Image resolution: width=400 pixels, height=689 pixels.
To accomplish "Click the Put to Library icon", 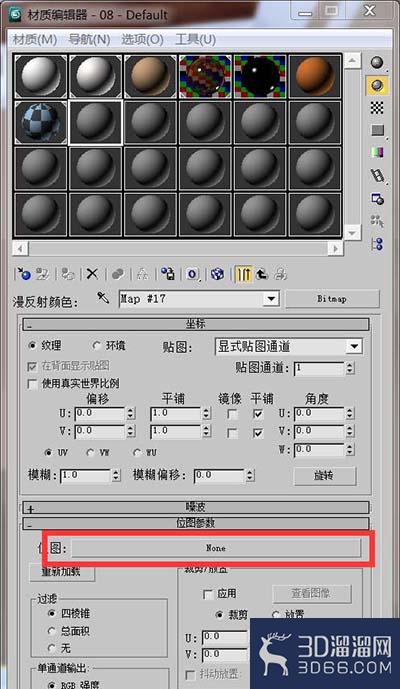I will pos(167,274).
